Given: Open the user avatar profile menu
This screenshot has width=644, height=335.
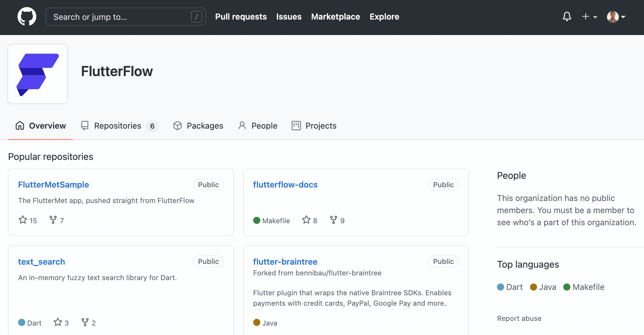Looking at the screenshot, I should click(x=616, y=16).
